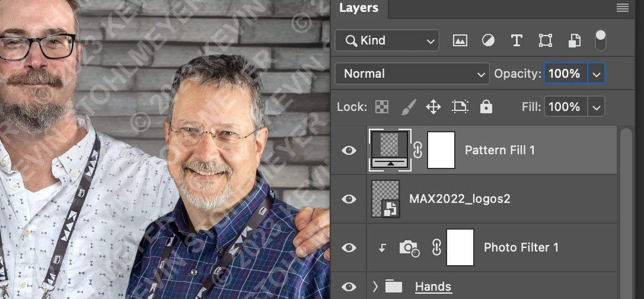
Task: Prevent auto-nesting artboard lock icon
Action: point(460,107)
